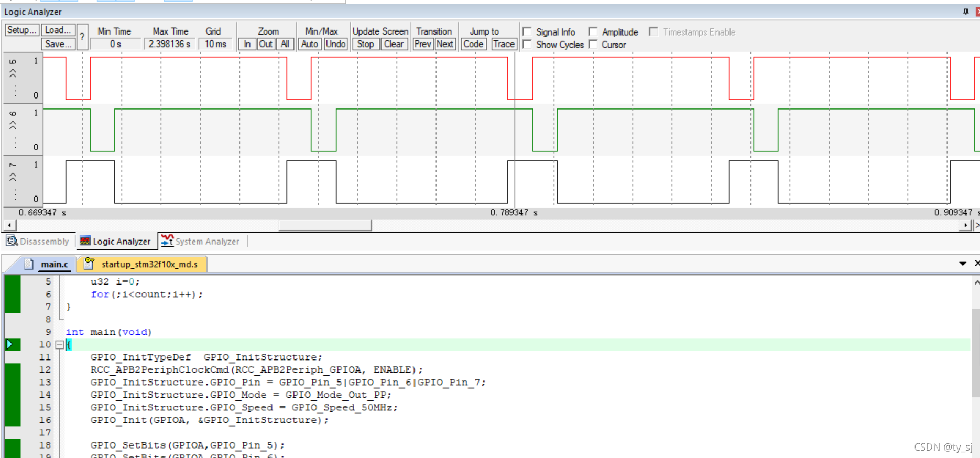Click the main.c file icon
This screenshot has height=458, width=980.
29,264
